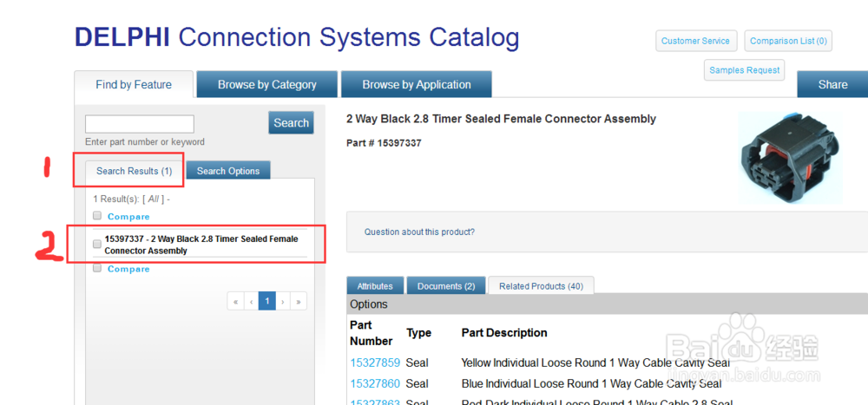Switch to Find by Feature tab
868x405 pixels.
134,85
